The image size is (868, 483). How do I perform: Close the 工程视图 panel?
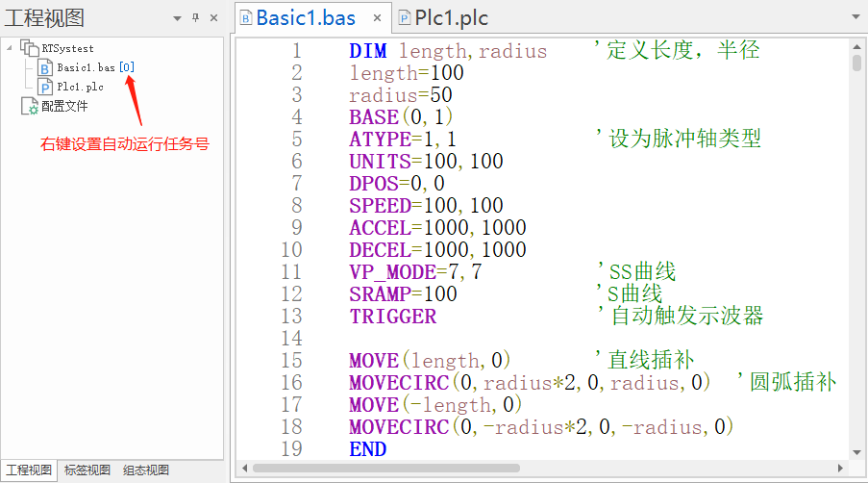pos(213,17)
